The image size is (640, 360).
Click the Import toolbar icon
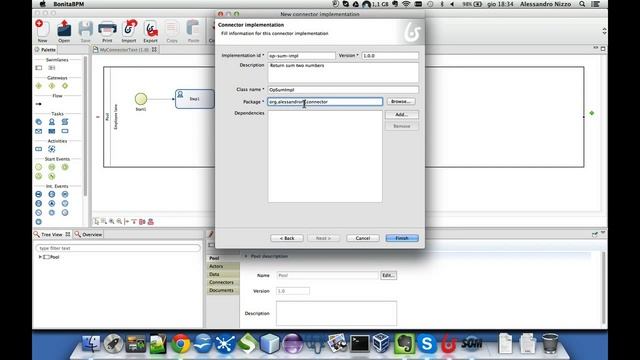point(129,31)
